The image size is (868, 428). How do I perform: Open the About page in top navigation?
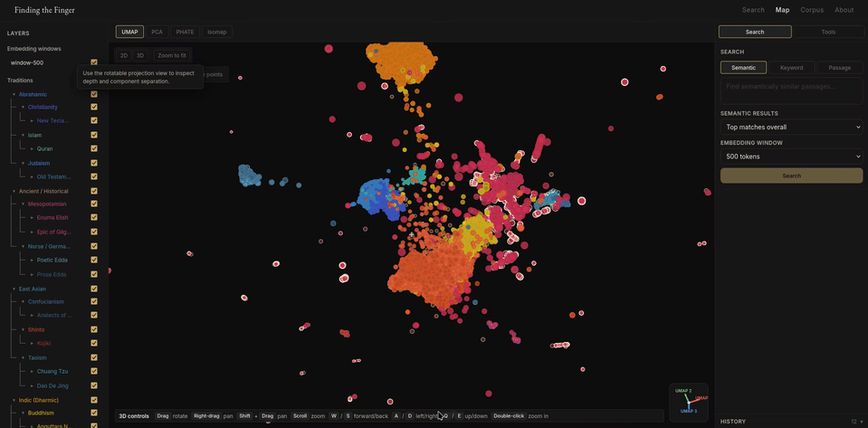click(x=844, y=10)
